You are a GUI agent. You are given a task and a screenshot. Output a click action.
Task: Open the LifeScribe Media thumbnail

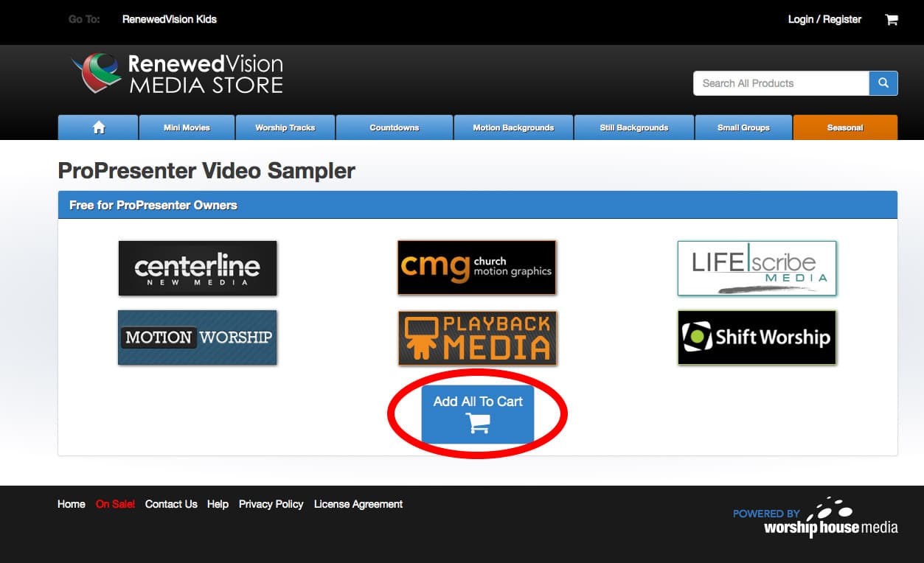[757, 268]
